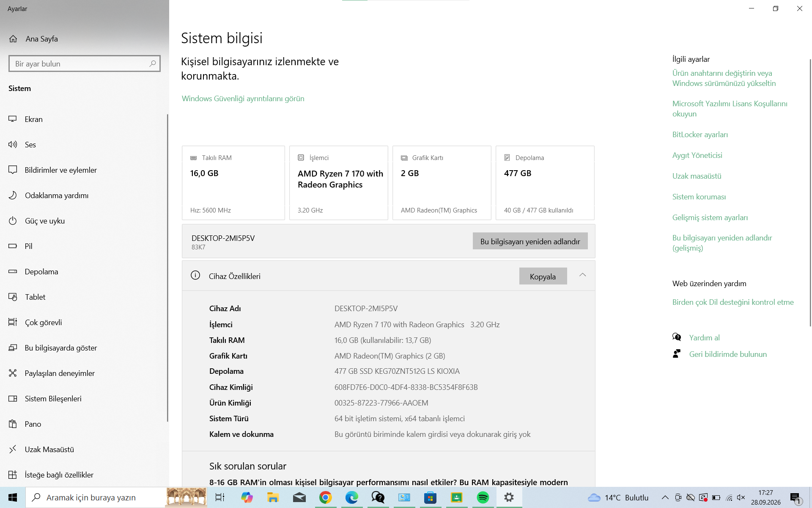Click the Yardım al help icon
812x508 pixels.
coord(677,337)
